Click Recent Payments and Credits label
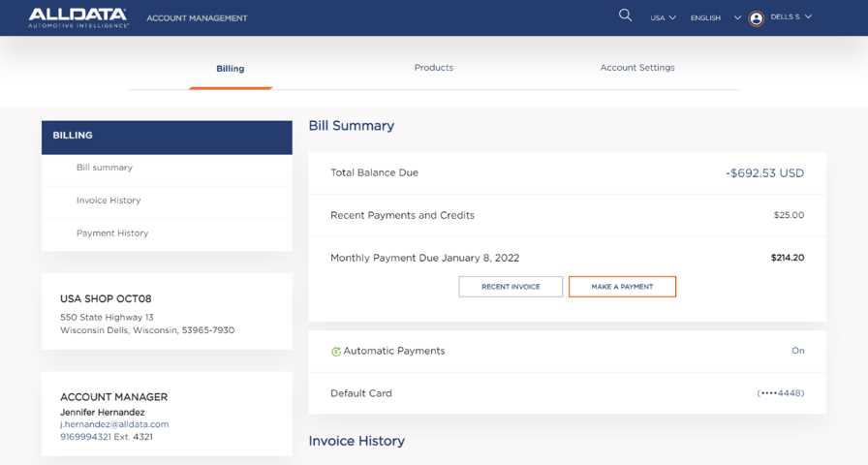The height and width of the screenshot is (465, 868). point(402,215)
